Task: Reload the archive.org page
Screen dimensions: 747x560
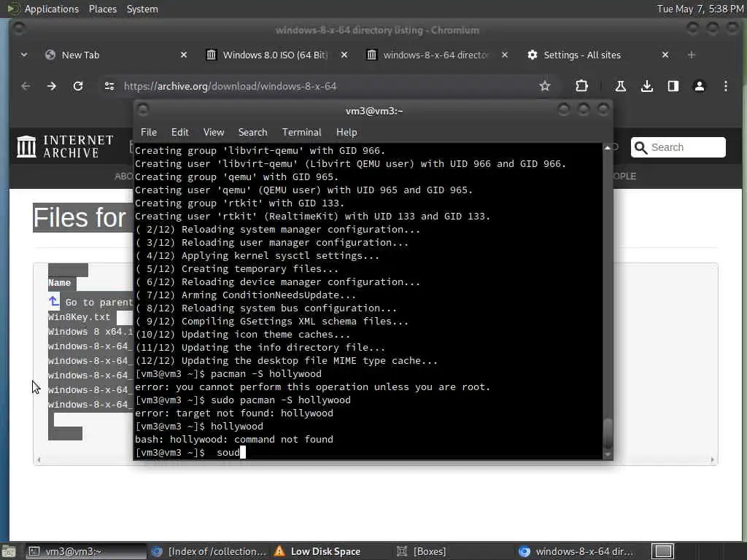Action: tap(77, 86)
